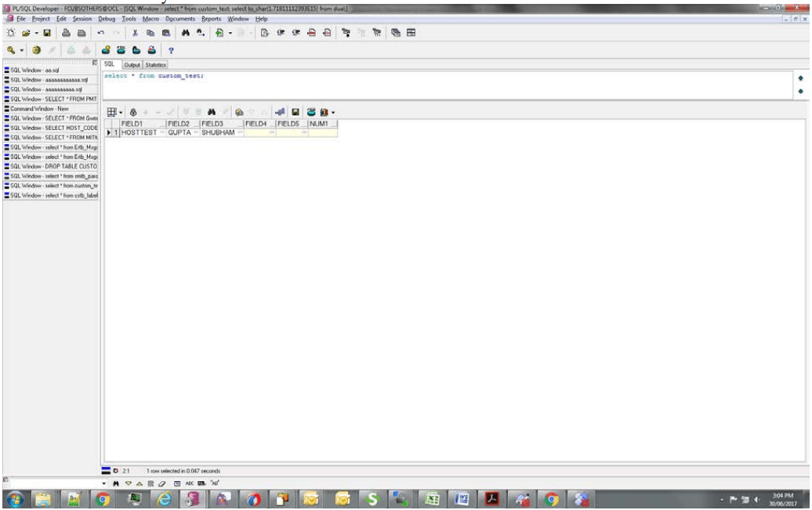Viewport: 812px width, 510px height.
Task: Click the FIELD3 column header
Action: (x=222, y=124)
